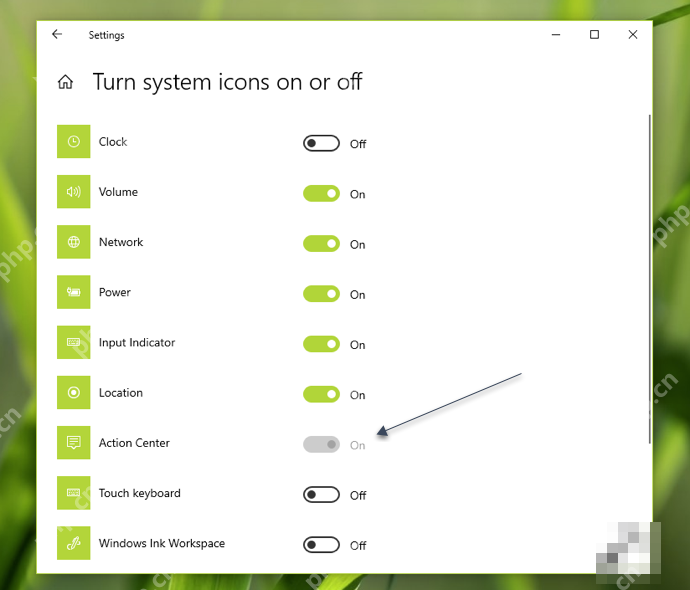Turn on the Clock toggle
Viewport: 690px width, 590px height.
pyautogui.click(x=321, y=143)
